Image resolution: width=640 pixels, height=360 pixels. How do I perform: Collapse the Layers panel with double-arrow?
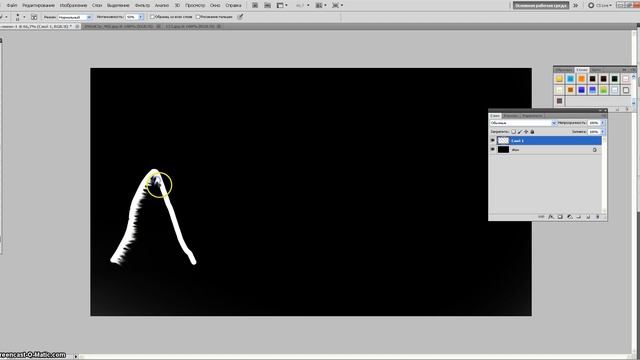pos(600,111)
